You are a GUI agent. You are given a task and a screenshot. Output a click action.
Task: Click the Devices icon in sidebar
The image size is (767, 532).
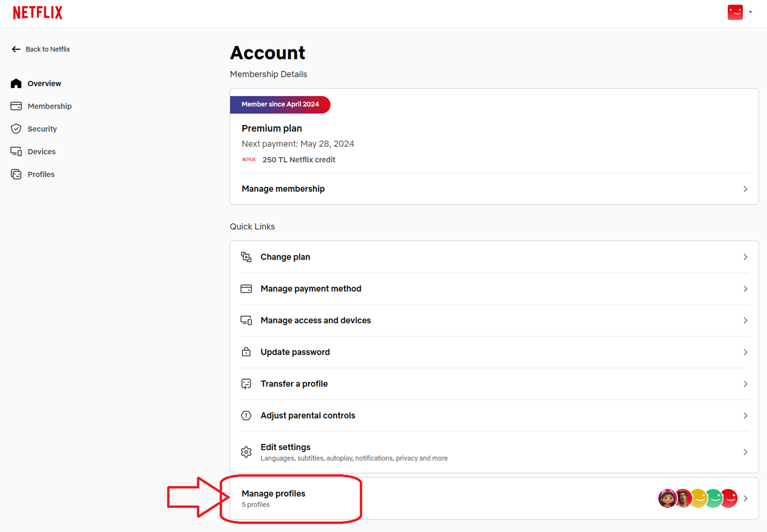pyautogui.click(x=16, y=151)
